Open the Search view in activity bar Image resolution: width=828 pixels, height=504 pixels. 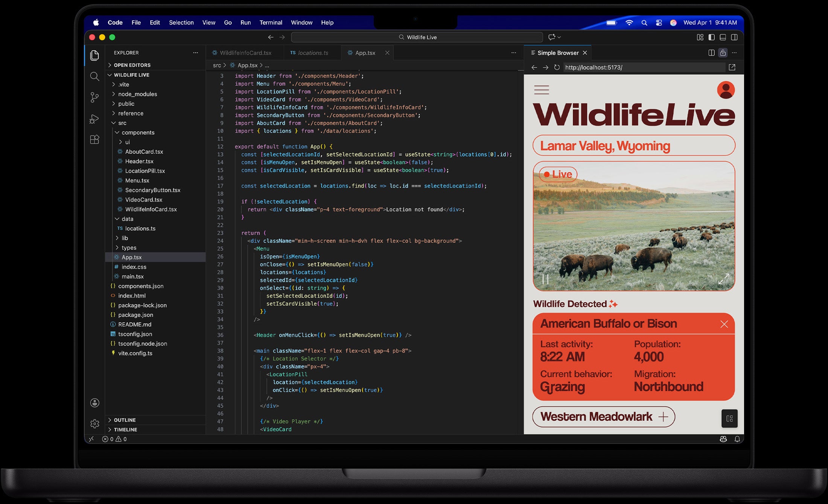click(x=94, y=77)
